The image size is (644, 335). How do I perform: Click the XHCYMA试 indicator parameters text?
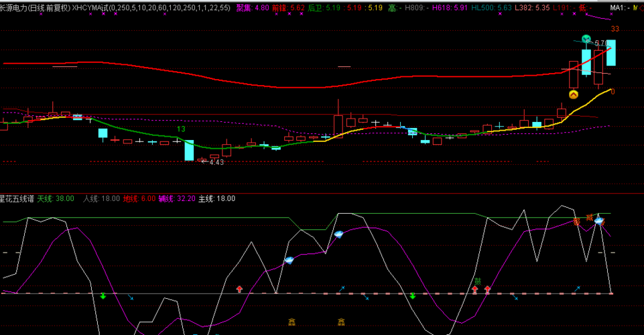coord(151,8)
